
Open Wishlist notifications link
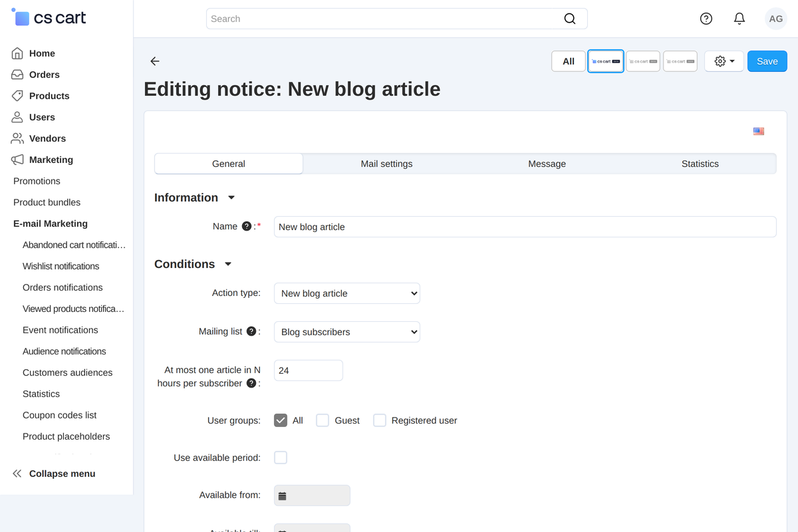(61, 266)
